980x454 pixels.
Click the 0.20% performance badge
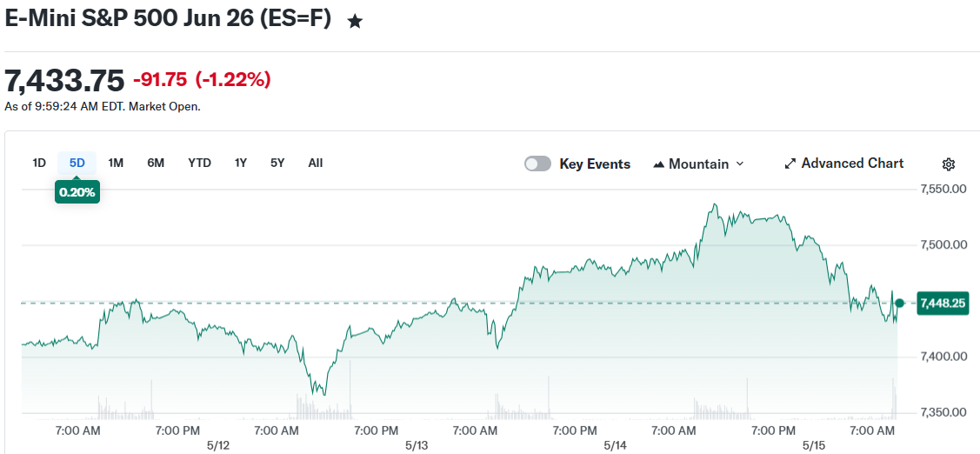click(x=77, y=192)
